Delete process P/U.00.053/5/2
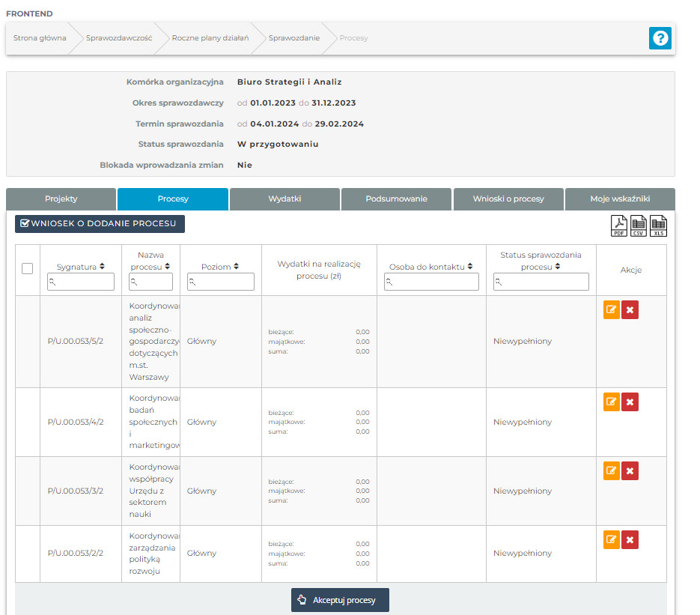The height and width of the screenshot is (615, 700). [630, 310]
